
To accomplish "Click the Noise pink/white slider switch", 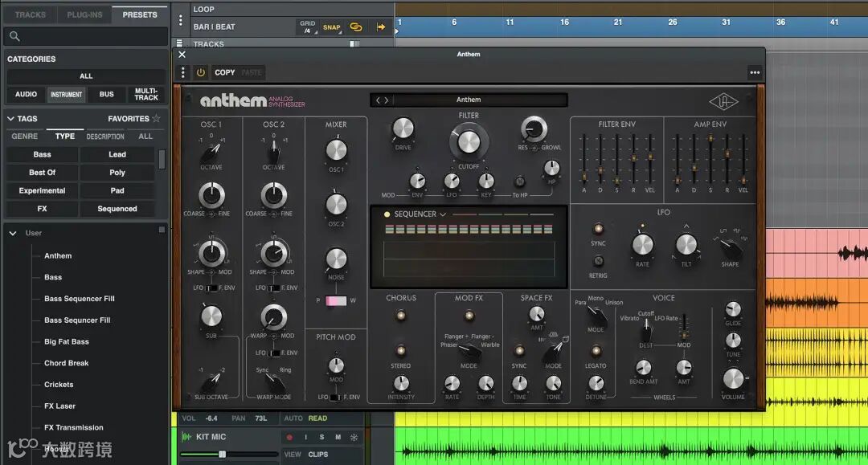I will (x=336, y=301).
